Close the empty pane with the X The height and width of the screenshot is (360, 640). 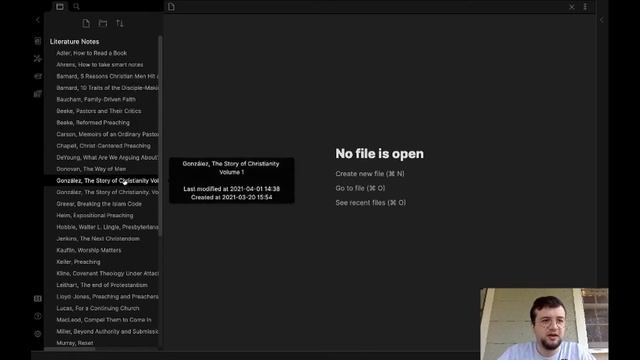[572, 7]
